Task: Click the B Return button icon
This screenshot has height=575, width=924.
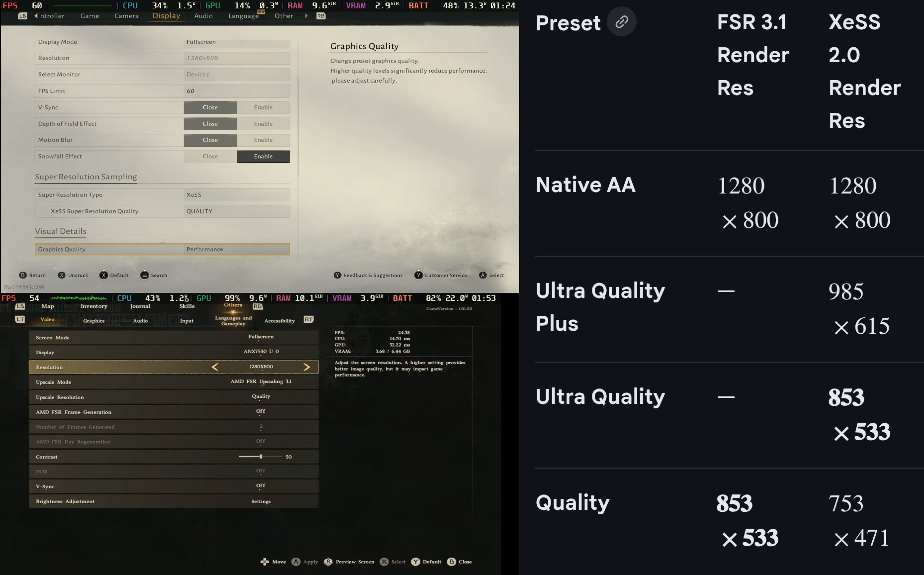Action: click(23, 275)
